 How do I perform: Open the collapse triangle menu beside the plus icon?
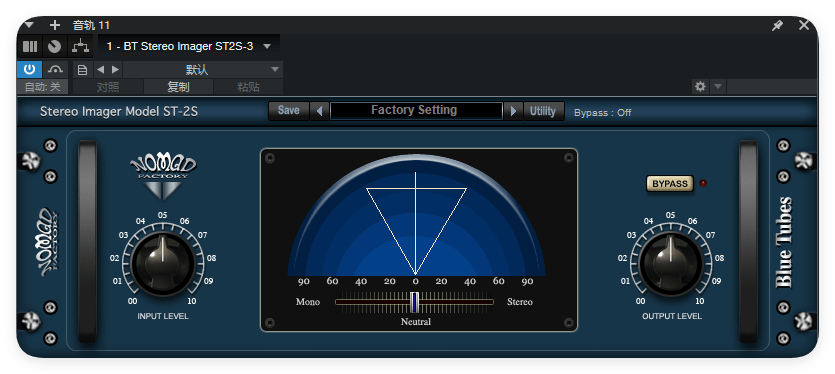click(29, 25)
